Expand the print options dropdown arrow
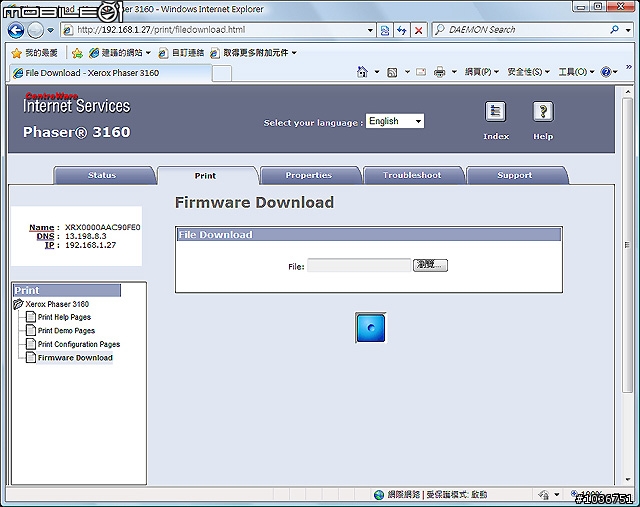This screenshot has width=640, height=507. pos(454,72)
